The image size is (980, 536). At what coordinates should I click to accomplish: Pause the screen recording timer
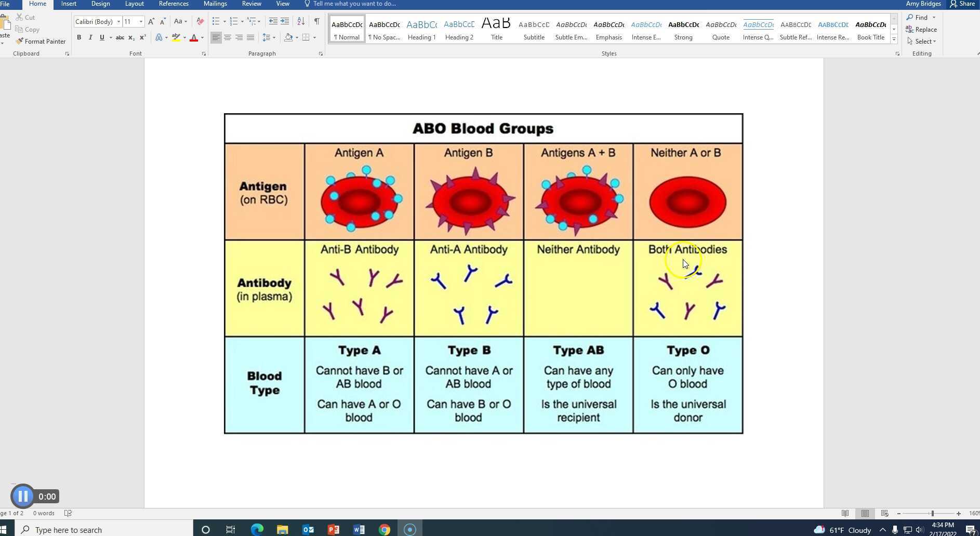pyautogui.click(x=23, y=496)
